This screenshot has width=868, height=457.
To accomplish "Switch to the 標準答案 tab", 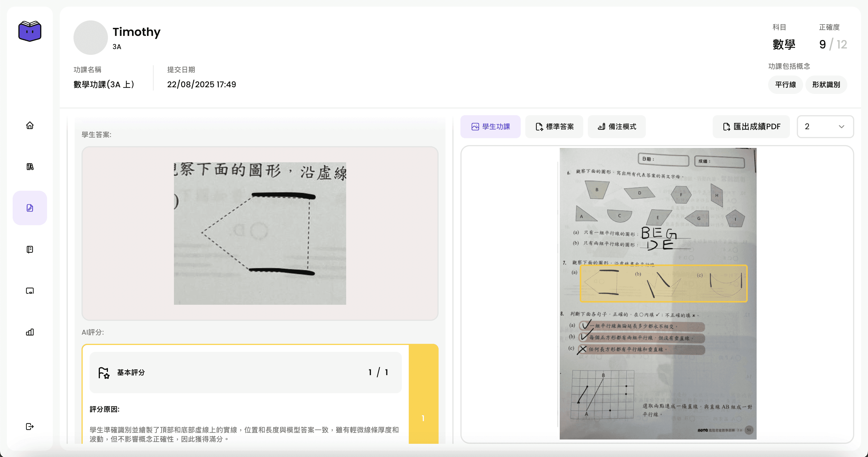I will (554, 126).
